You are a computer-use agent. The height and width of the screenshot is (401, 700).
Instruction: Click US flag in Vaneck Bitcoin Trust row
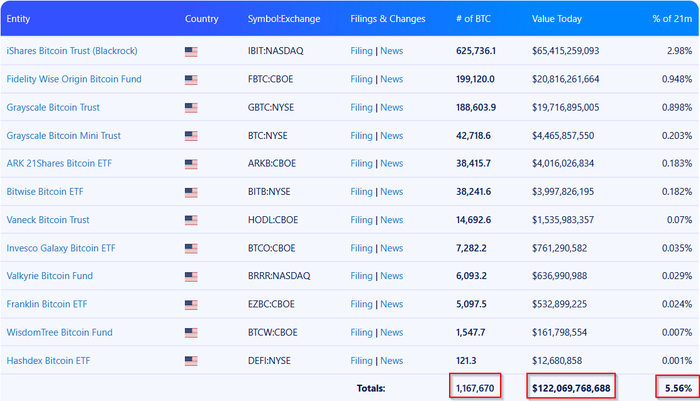pos(191,219)
